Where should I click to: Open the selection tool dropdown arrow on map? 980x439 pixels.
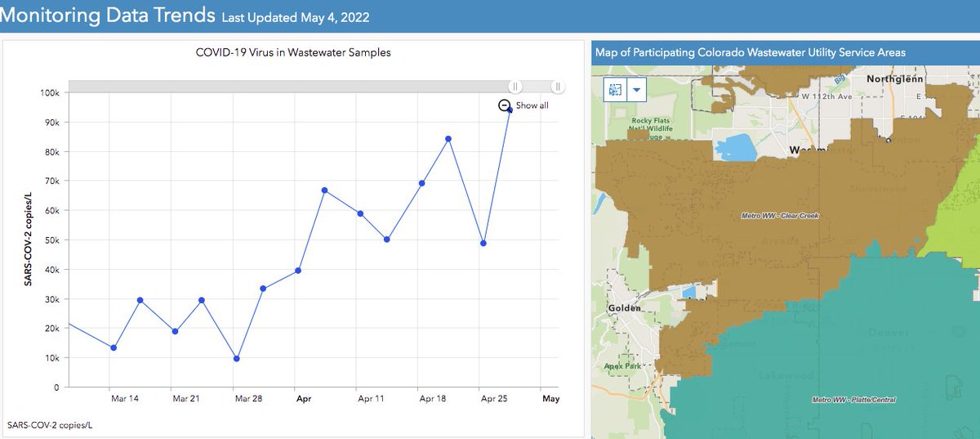point(636,89)
